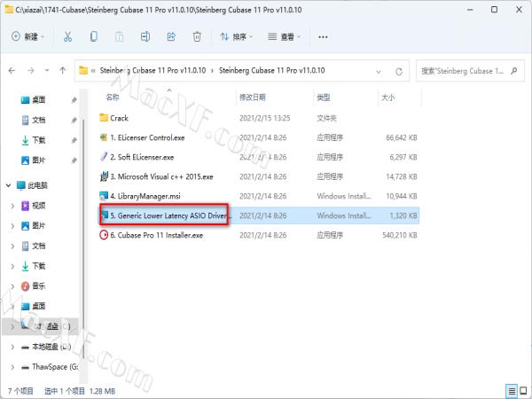Screen dimensions: 532x399
Task: Expand 图片 (Pictures) under This PC
Action: (x=12, y=225)
